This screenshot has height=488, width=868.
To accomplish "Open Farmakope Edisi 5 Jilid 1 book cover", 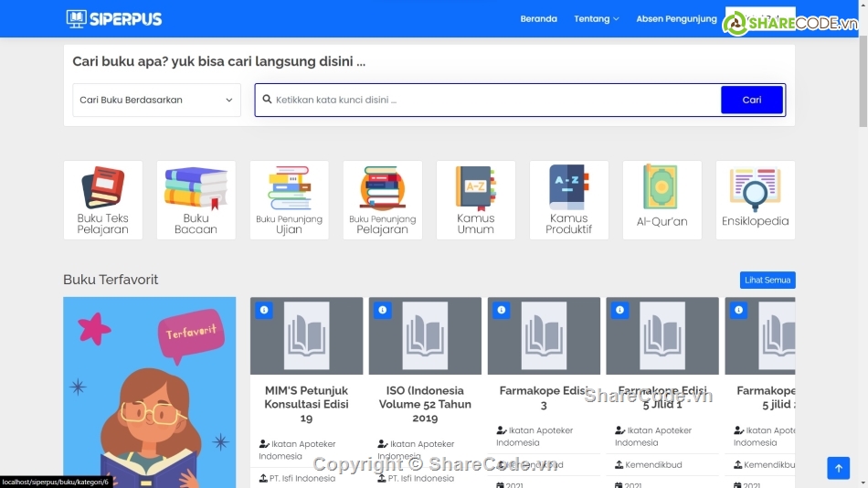I will coord(662,335).
